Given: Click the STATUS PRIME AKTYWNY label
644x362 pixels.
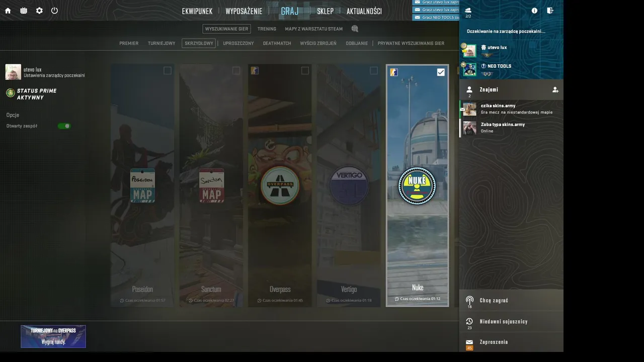Looking at the screenshot, I should [37, 94].
